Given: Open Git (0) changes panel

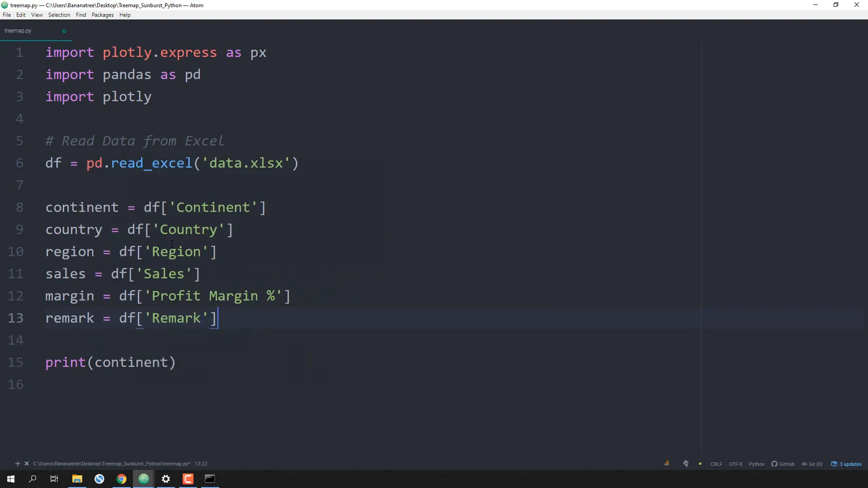Looking at the screenshot, I should click(x=812, y=464).
